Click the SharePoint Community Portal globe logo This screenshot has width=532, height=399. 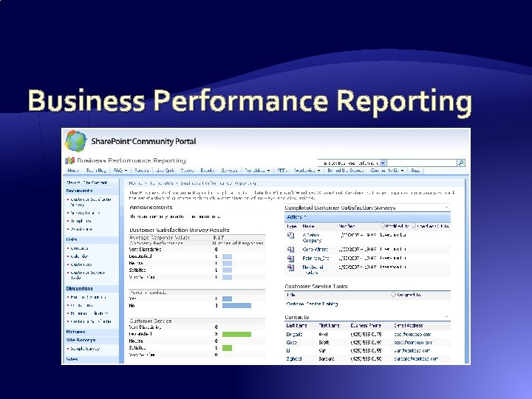[x=76, y=141]
